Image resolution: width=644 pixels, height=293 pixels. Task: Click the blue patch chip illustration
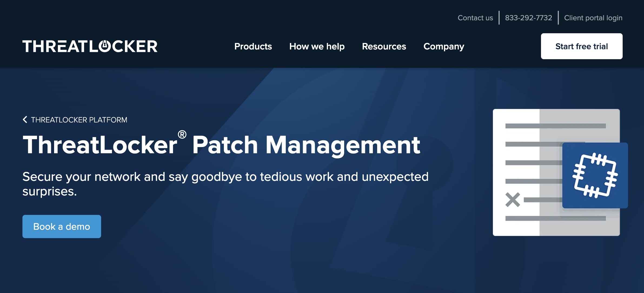(x=595, y=176)
